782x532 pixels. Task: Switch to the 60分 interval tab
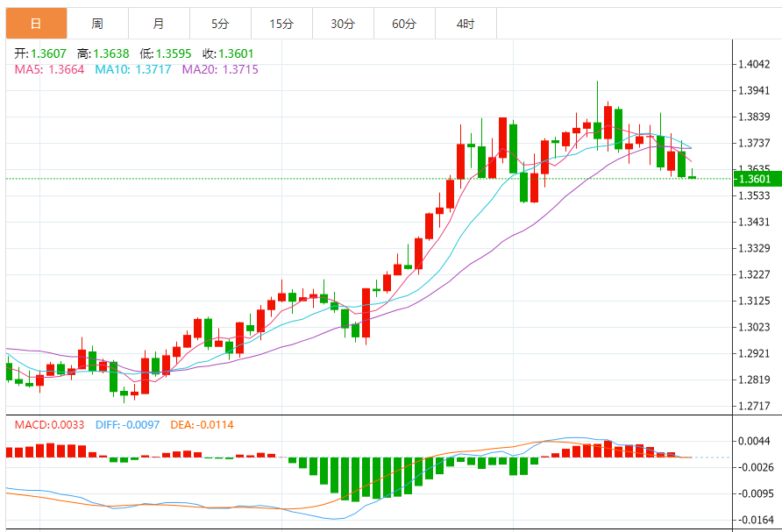click(404, 24)
